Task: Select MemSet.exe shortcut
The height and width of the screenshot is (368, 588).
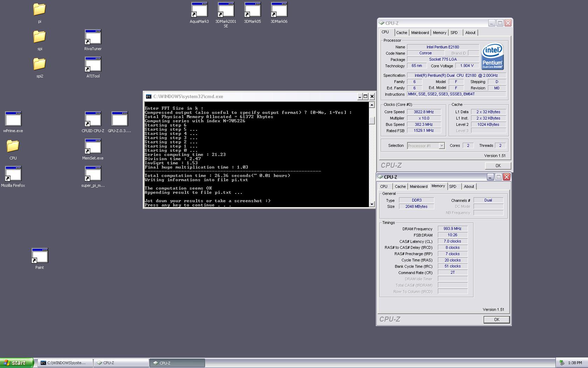Action: 93,146
